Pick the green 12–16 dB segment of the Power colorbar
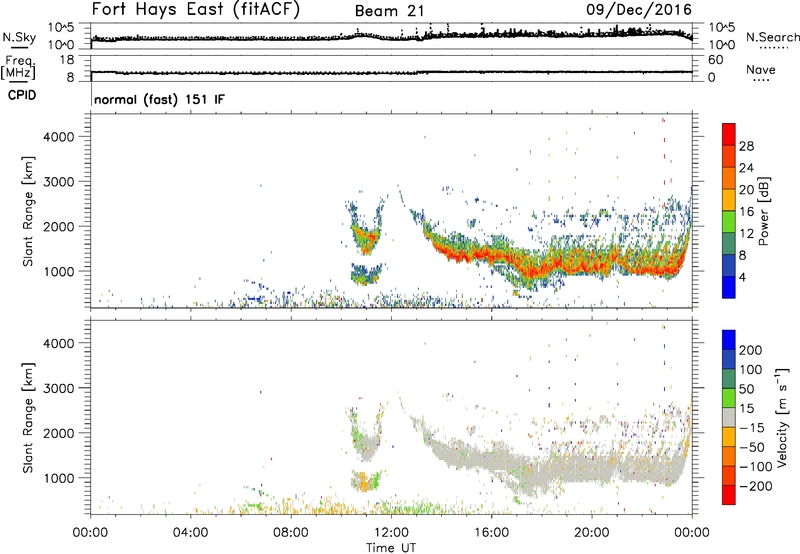 coord(729,222)
